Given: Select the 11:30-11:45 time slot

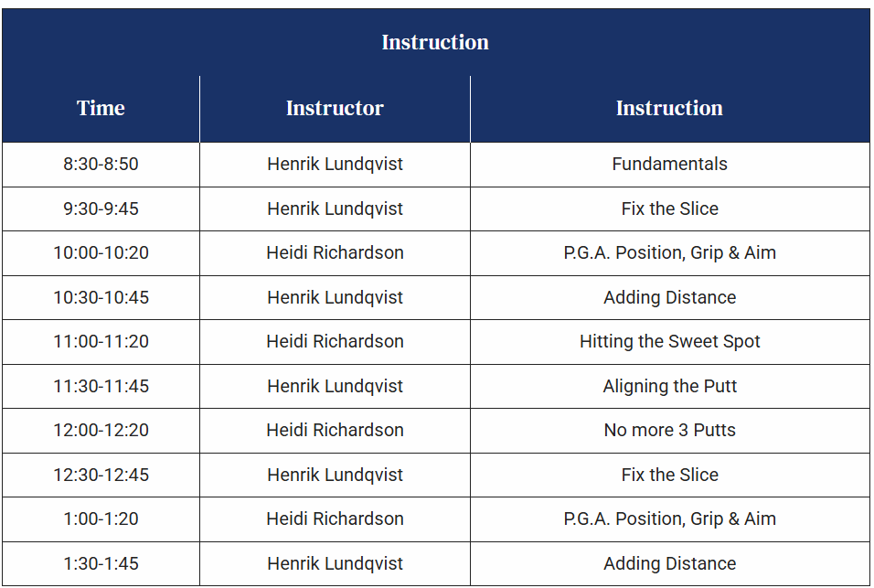Looking at the screenshot, I should 101,386.
